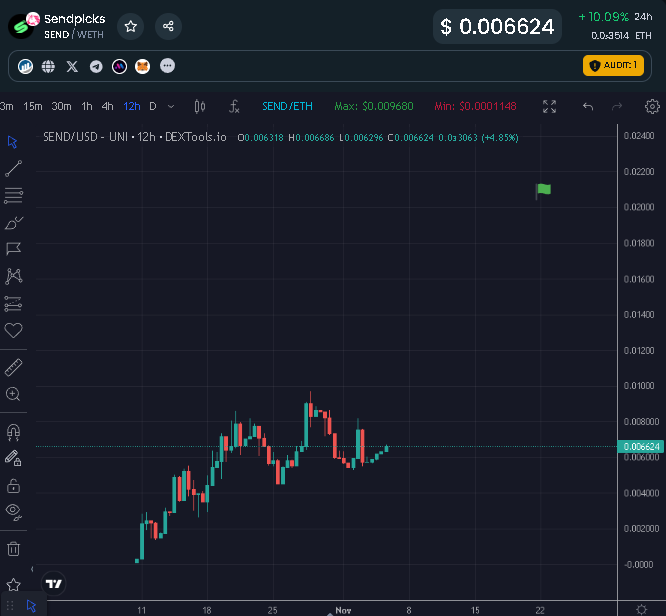The width and height of the screenshot is (666, 616).
Task: Toggle stay in drawing mode pencil lock
Action: [x=13, y=458]
